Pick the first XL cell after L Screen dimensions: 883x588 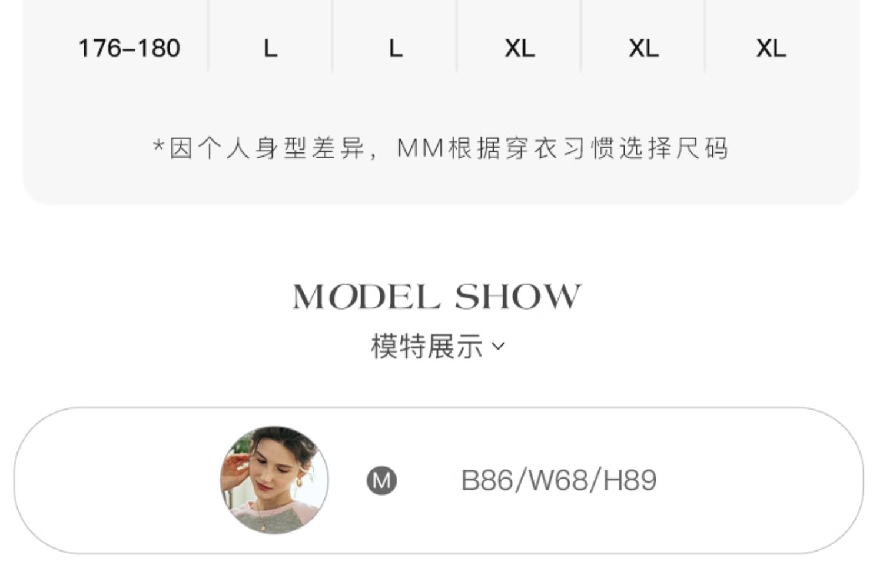click(x=520, y=48)
